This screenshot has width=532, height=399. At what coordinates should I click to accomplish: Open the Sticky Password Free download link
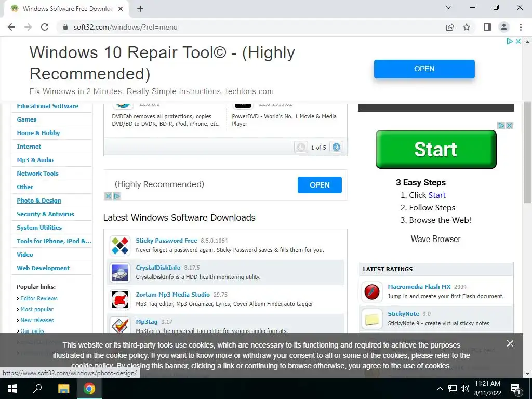pyautogui.click(x=166, y=241)
